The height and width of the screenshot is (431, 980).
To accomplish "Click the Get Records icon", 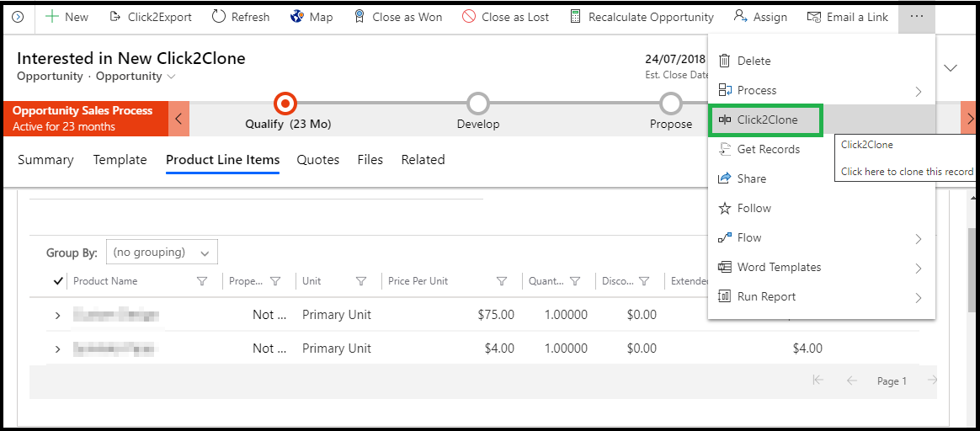I will (724, 149).
